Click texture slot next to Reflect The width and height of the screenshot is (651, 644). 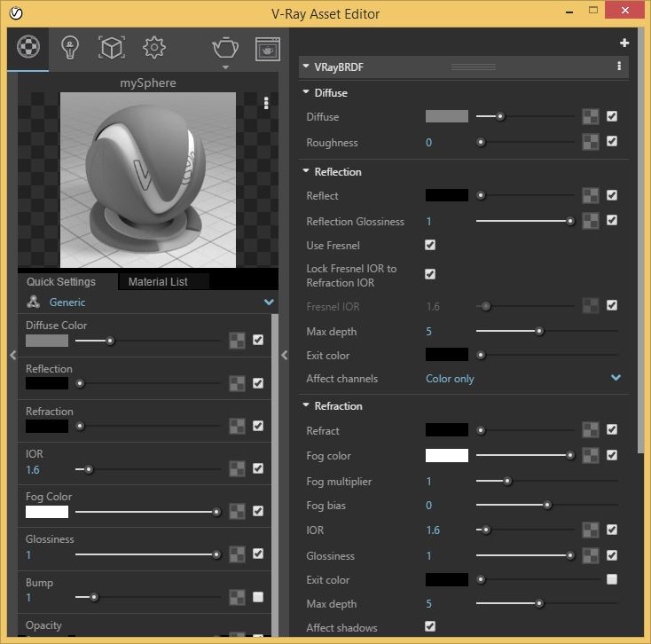[591, 195]
